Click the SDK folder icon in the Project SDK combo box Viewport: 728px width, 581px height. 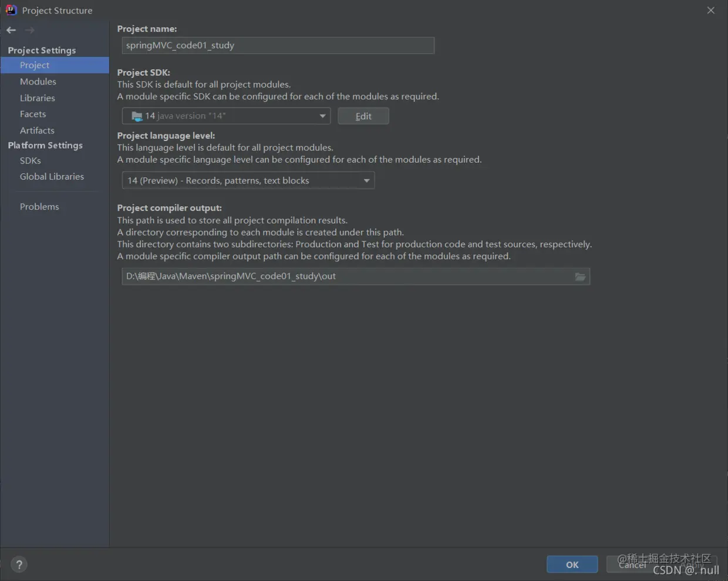(137, 116)
